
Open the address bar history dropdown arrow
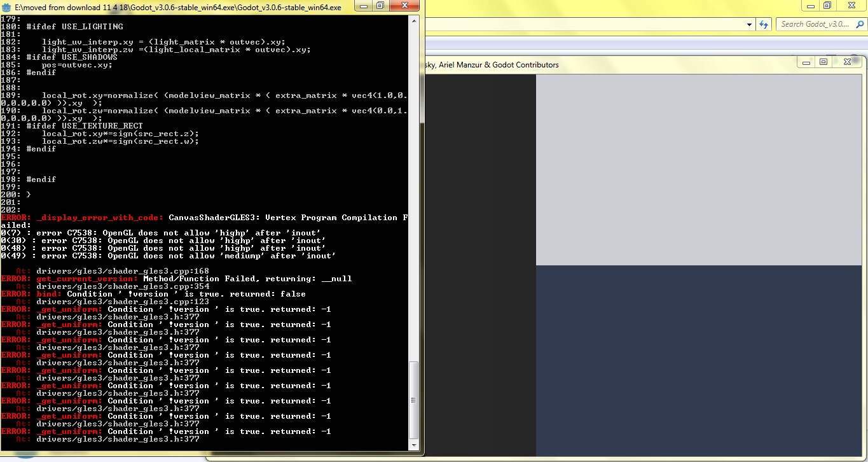point(748,24)
